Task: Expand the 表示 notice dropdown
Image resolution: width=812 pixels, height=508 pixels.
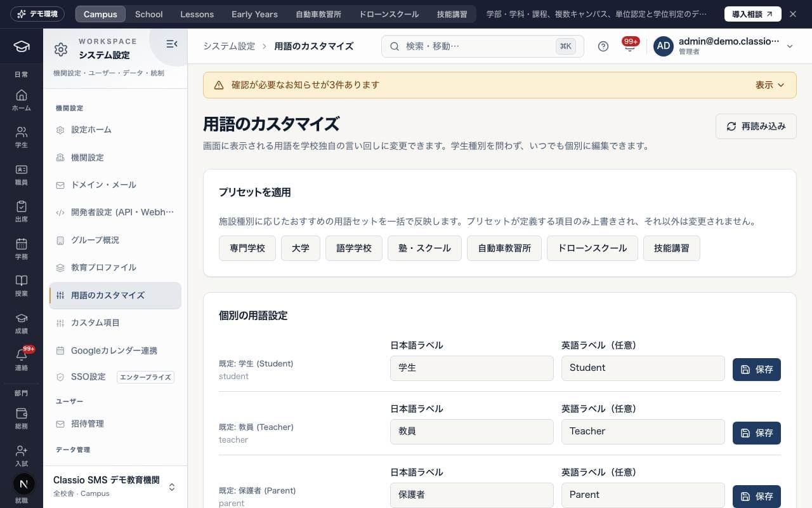Action: [x=770, y=85]
